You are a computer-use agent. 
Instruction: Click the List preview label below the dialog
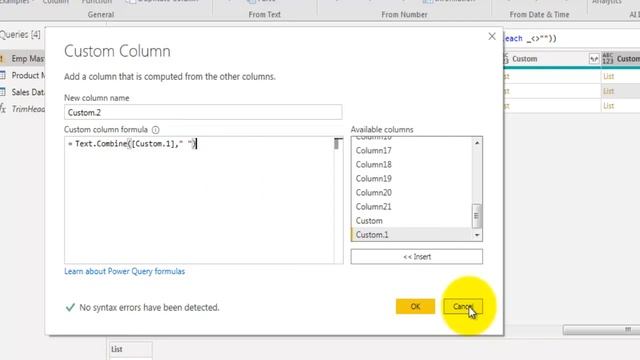(x=117, y=349)
